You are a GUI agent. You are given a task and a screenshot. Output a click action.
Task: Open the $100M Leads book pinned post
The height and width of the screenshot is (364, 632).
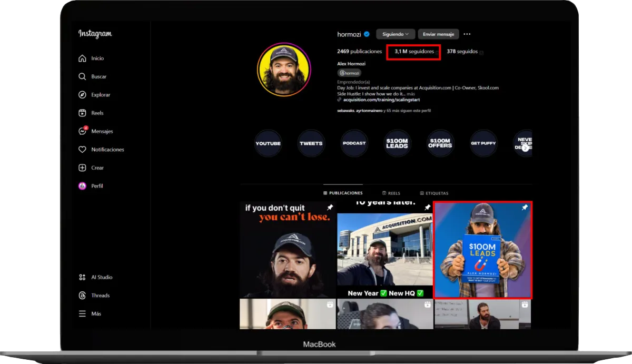click(482, 250)
